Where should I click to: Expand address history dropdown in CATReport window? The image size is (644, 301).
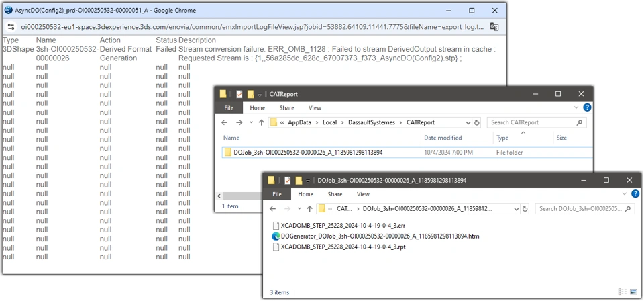tap(468, 122)
